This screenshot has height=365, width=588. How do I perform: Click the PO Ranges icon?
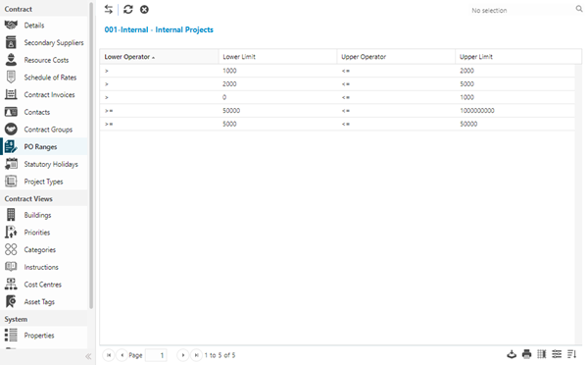click(x=11, y=146)
